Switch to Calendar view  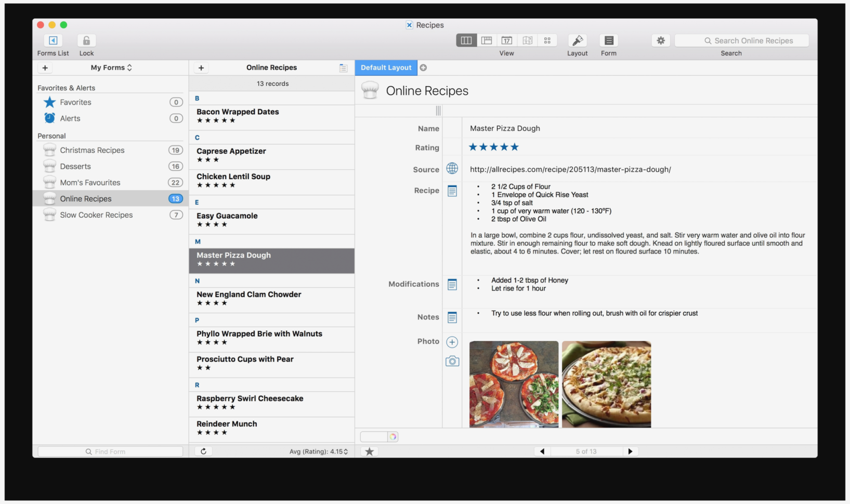506,40
